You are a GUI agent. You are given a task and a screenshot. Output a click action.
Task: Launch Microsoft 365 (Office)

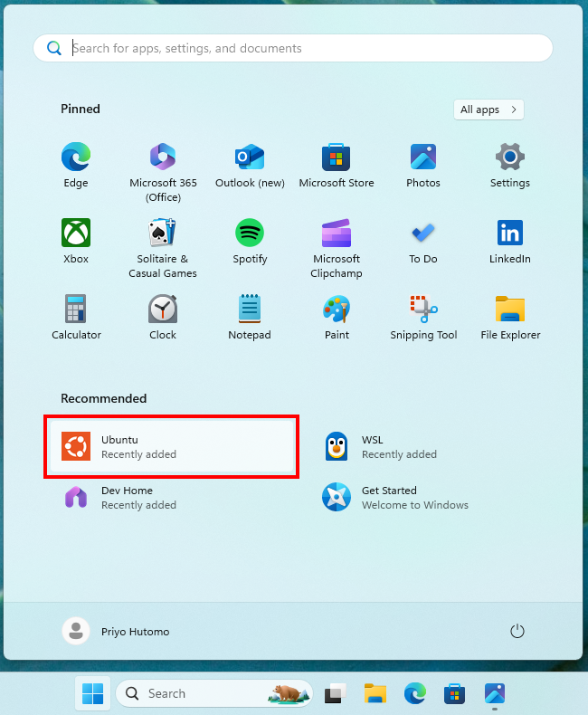[163, 172]
